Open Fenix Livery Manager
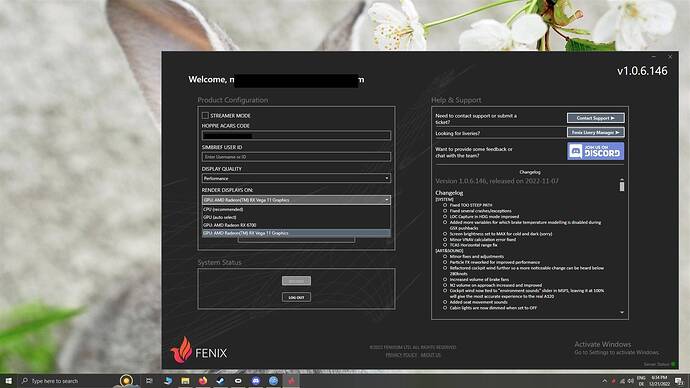This screenshot has height=388, width=690. (595, 132)
